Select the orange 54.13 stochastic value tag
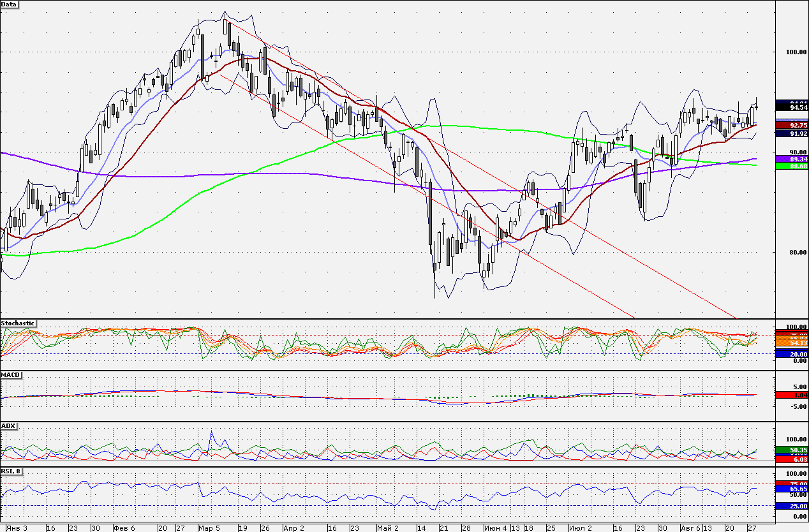 (792, 343)
